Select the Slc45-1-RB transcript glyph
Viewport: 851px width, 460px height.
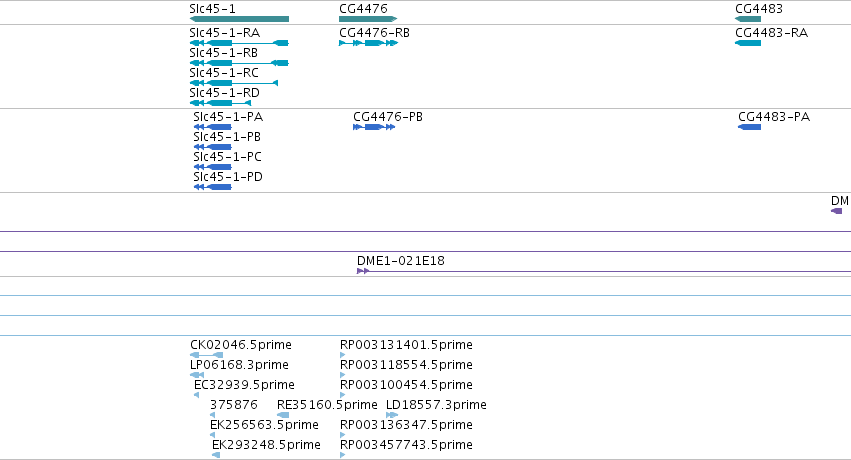[x=239, y=63]
